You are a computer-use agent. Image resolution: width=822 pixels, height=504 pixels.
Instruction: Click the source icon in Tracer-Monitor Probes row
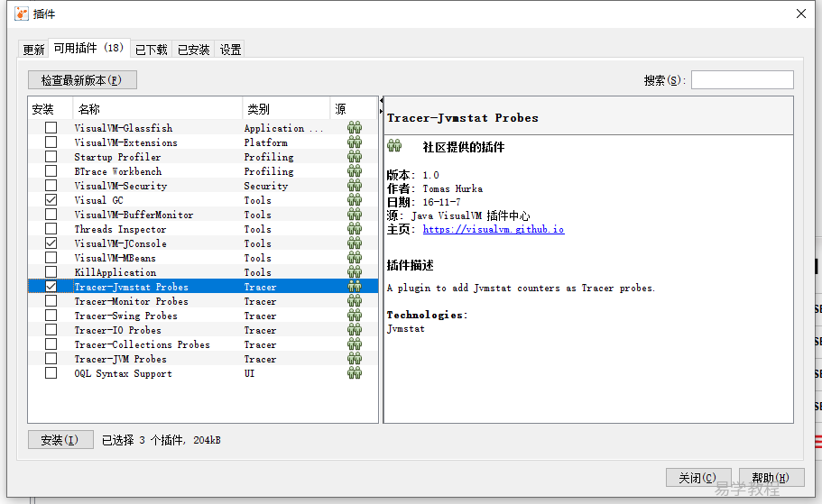pos(355,301)
